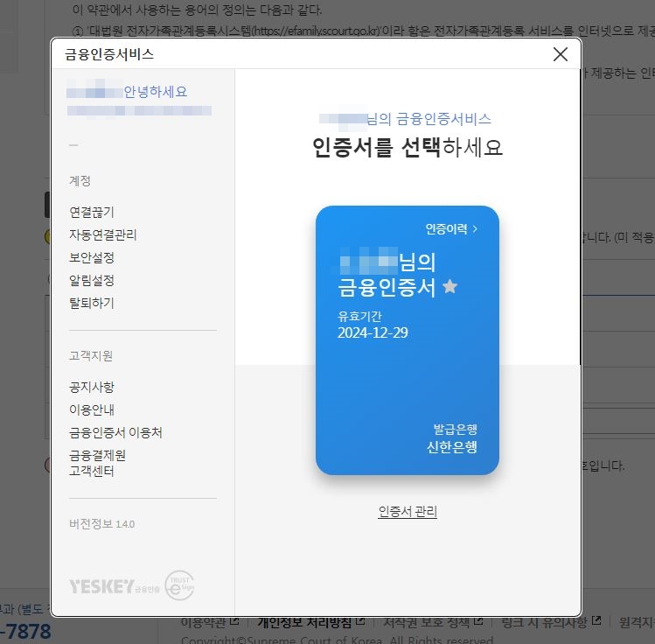Click the YESKEY 금융인증 logo
The image size is (655, 644).
114,586
